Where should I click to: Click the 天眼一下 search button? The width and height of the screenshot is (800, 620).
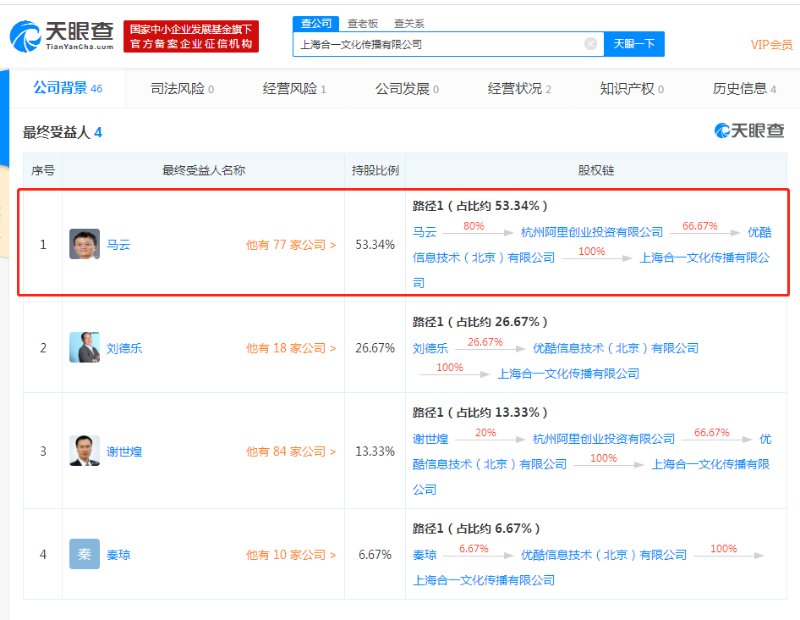click(x=634, y=44)
